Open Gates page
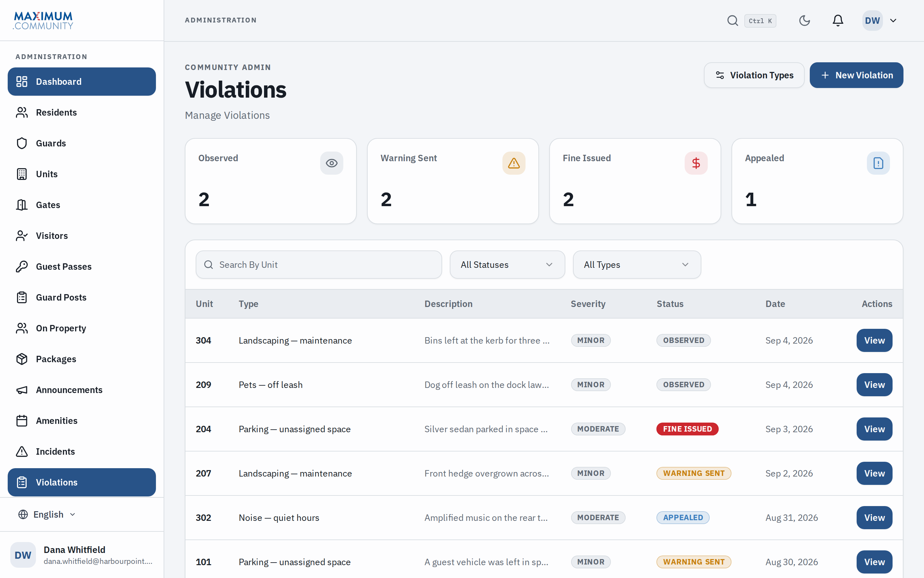This screenshot has height=578, width=924. 82,205
